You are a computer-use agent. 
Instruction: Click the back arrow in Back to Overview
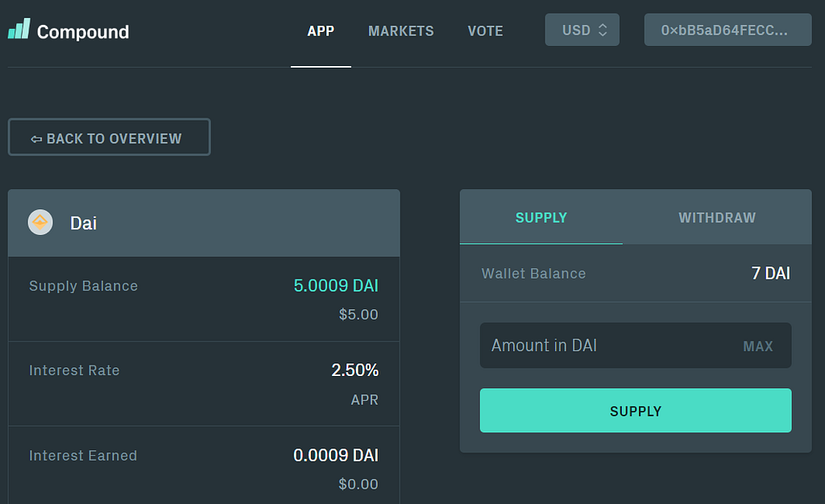[36, 138]
